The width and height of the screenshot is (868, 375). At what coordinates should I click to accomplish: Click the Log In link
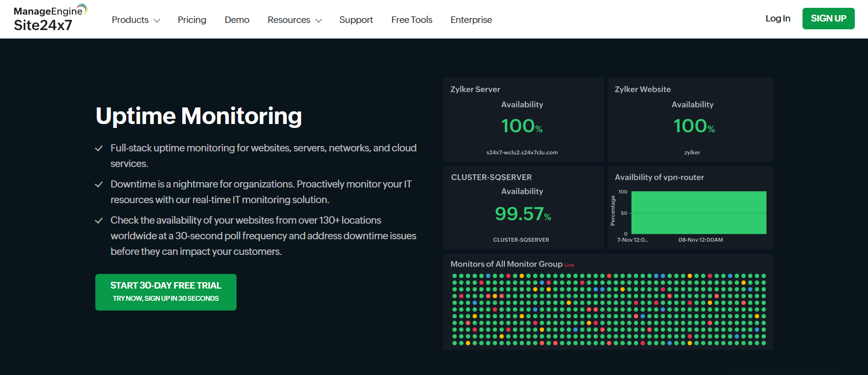pyautogui.click(x=778, y=19)
